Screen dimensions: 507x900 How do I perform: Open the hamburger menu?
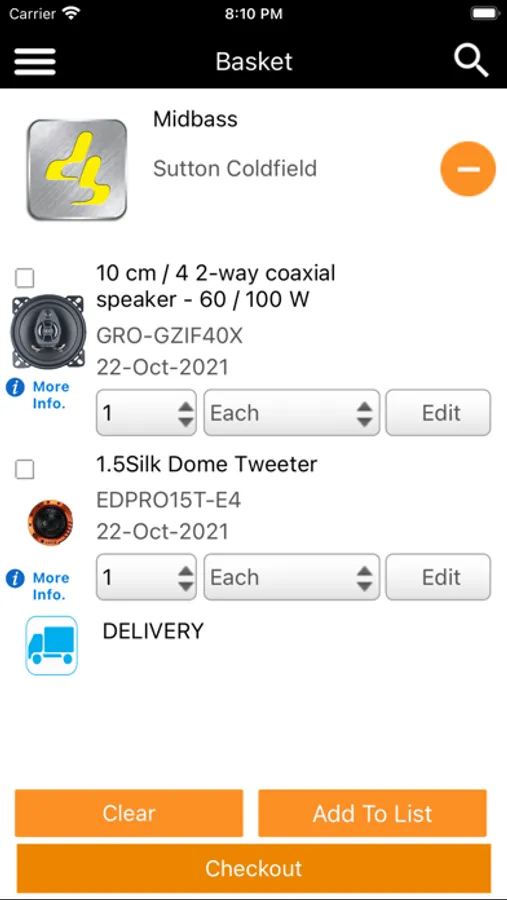35,61
